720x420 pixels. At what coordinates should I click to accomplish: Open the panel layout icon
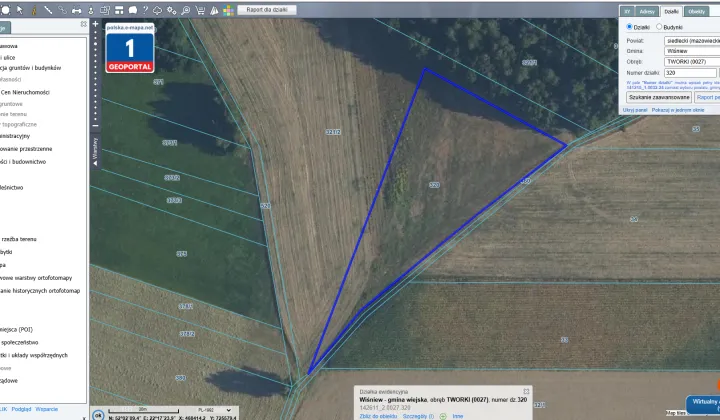click(119, 10)
